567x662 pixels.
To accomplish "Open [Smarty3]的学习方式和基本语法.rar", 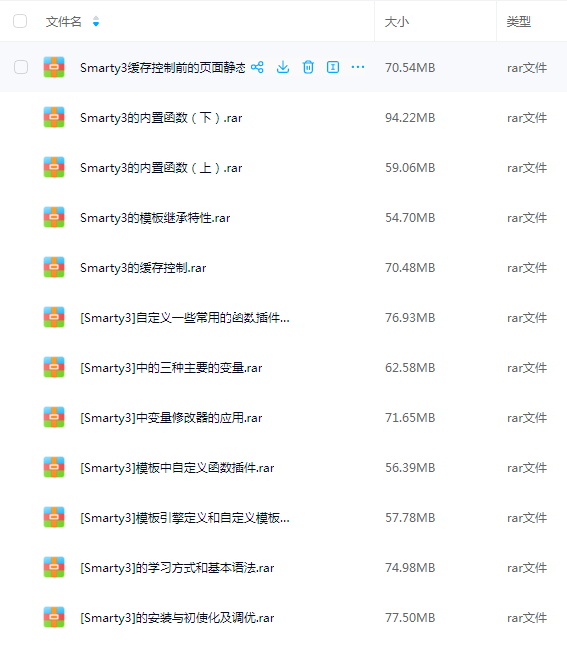I will pos(177,567).
